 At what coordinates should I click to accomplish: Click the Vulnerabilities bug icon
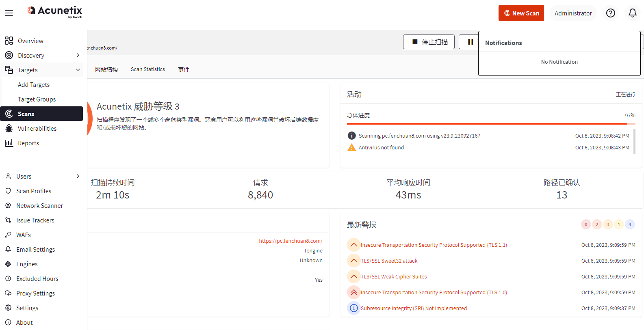tap(9, 128)
